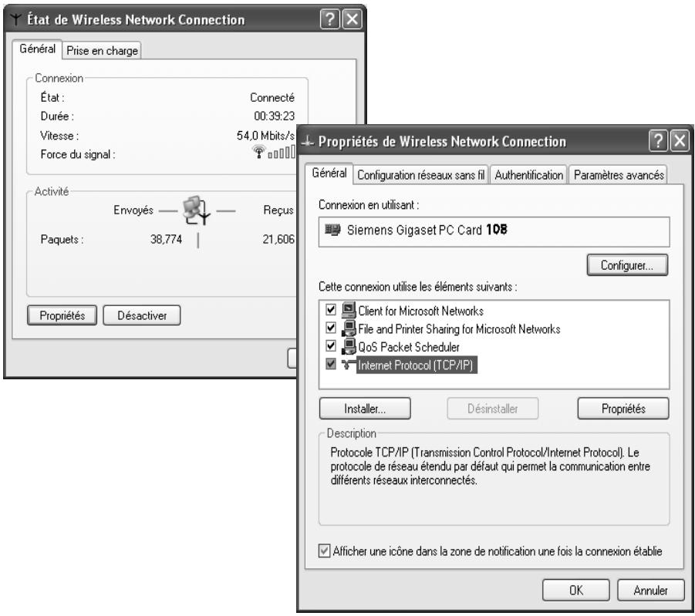The width and height of the screenshot is (695, 616).
Task: Click the Siemens Gigaset network card icon
Action: pos(332,230)
